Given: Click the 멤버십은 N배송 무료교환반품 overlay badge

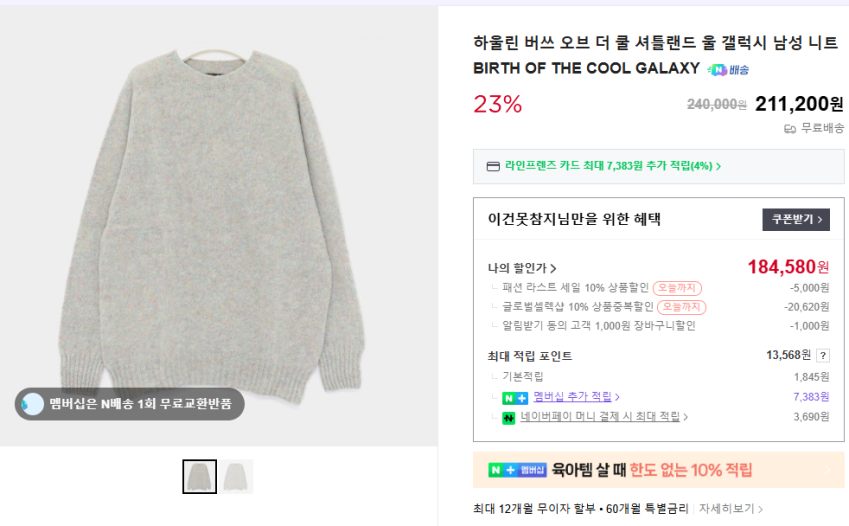Looking at the screenshot, I should (x=130, y=404).
